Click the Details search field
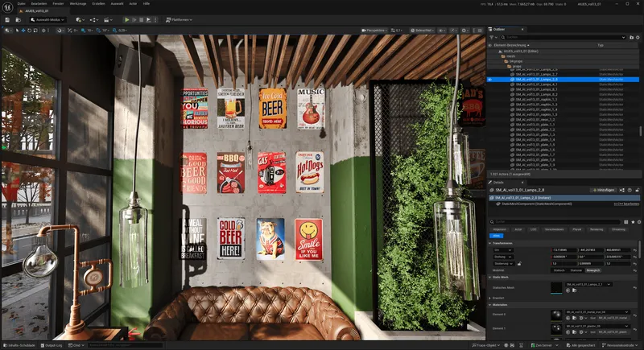 tap(555, 222)
